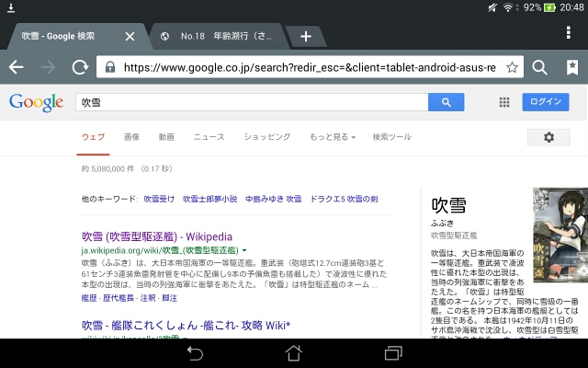Click related keyword 吹雪受け
This screenshot has height=368, width=588.
click(x=160, y=198)
